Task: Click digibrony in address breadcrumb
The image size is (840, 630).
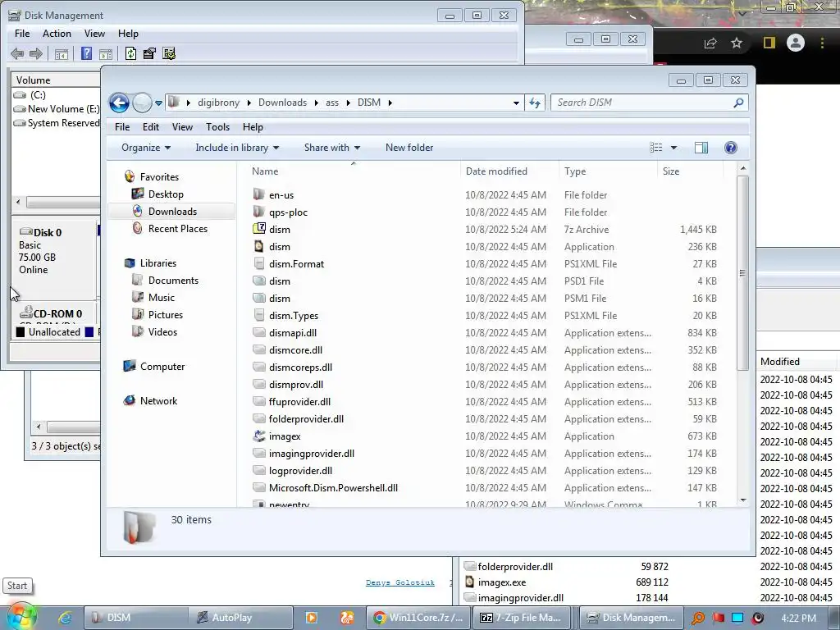Action: tap(218, 103)
